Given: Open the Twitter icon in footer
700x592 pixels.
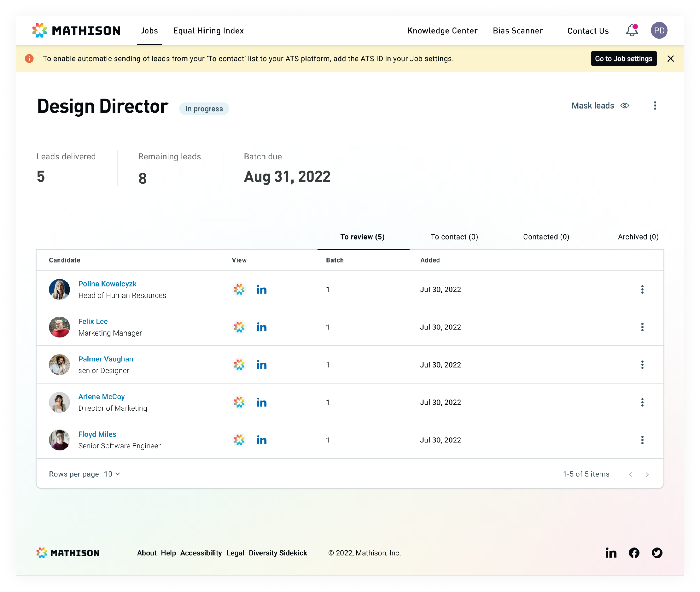Looking at the screenshot, I should pyautogui.click(x=657, y=553).
